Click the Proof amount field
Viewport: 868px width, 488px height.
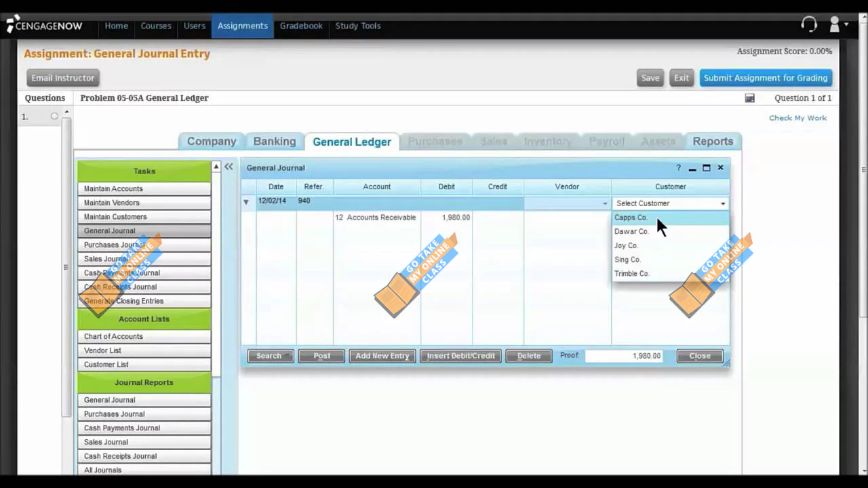624,356
